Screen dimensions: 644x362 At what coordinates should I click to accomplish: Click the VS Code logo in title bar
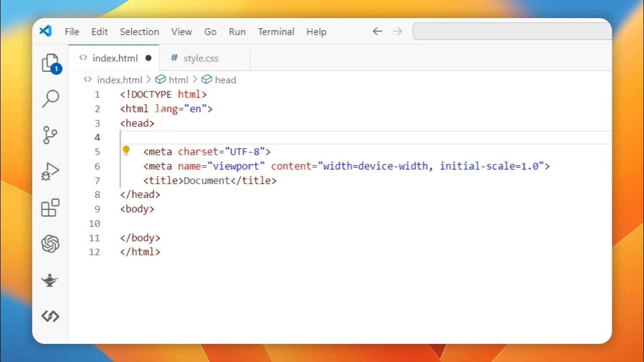click(x=45, y=31)
